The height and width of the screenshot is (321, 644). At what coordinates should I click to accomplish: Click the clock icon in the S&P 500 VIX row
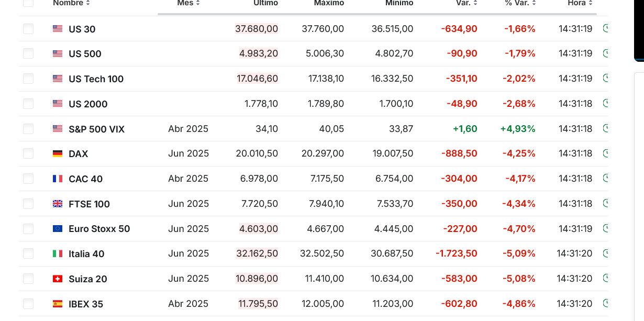pyautogui.click(x=606, y=128)
